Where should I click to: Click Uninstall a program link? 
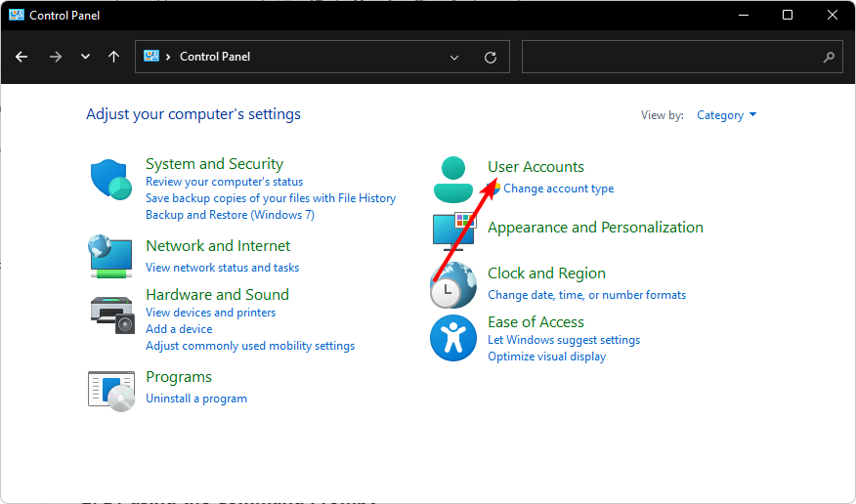point(196,399)
